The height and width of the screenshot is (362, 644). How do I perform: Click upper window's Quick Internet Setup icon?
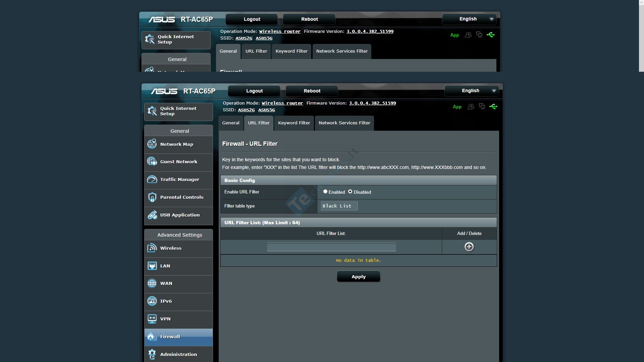[150, 39]
